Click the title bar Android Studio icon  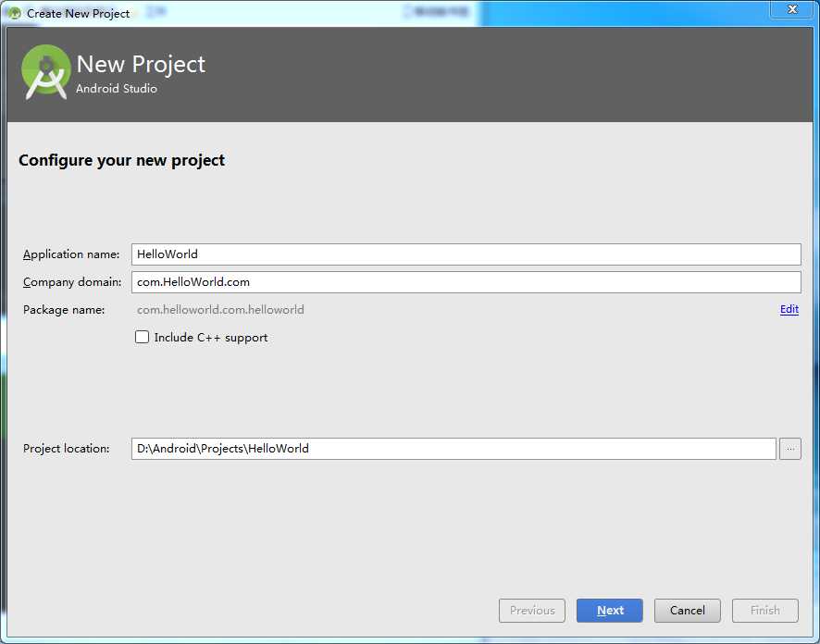coord(14,13)
